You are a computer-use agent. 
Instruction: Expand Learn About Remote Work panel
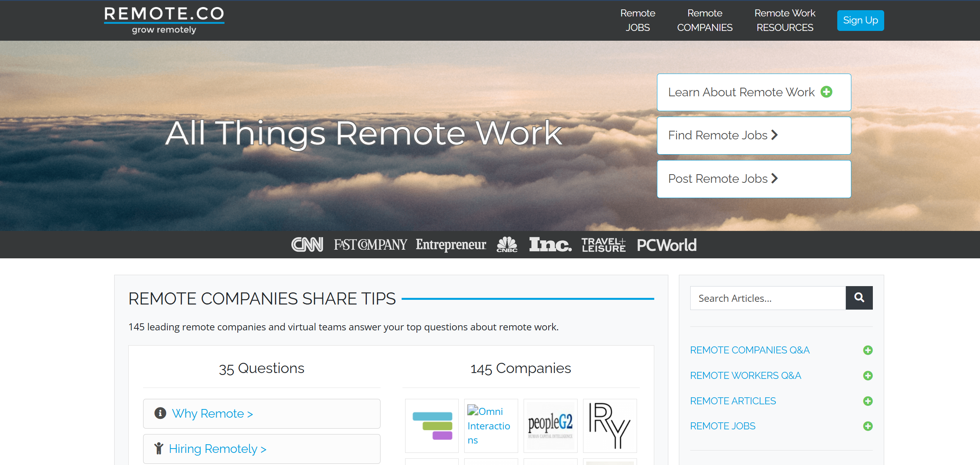(754, 92)
